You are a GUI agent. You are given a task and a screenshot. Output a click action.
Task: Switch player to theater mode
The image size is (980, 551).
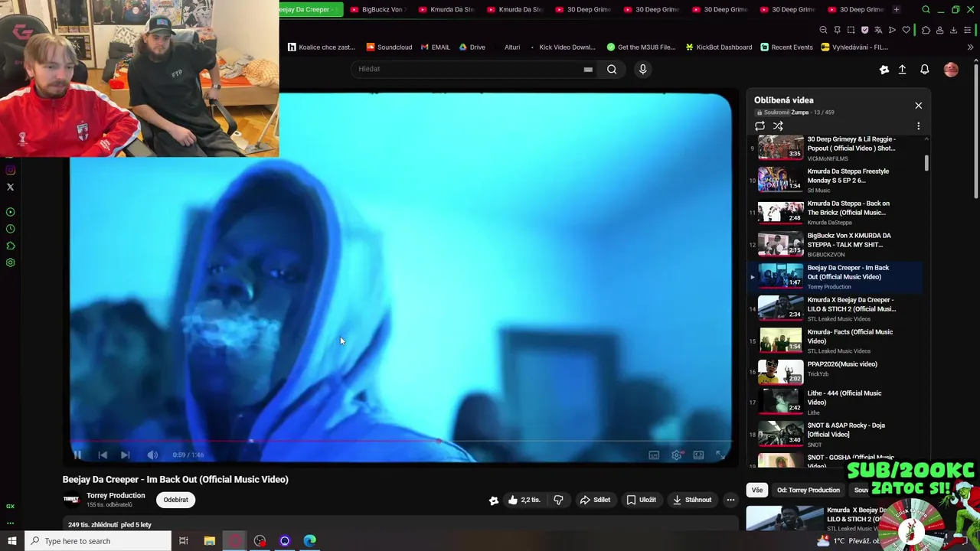(x=698, y=455)
